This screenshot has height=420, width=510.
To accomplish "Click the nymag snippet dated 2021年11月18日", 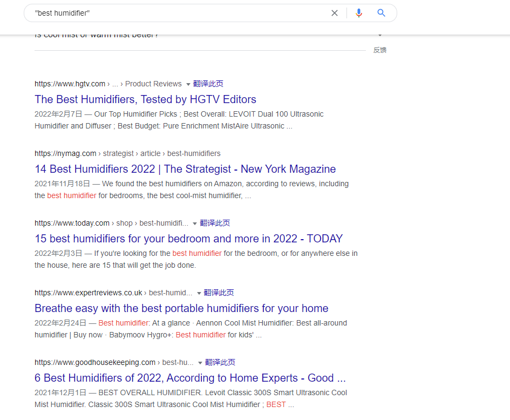I will (x=192, y=189).
